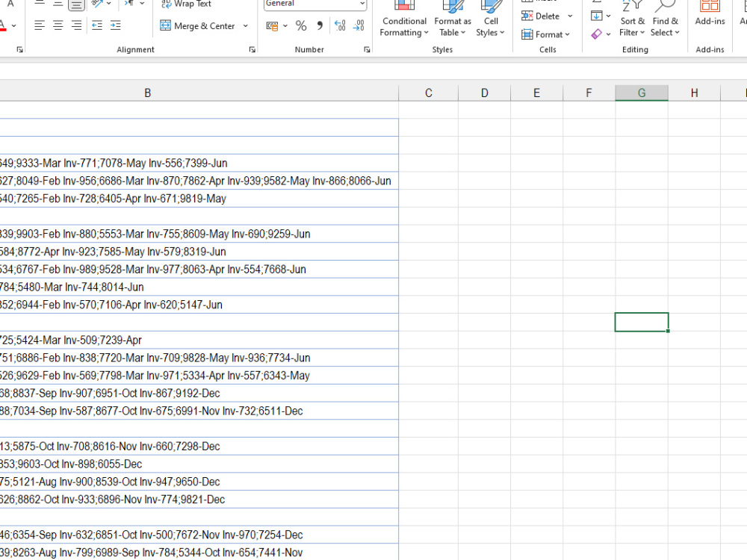
Task: Open Sort & Filter menu
Action: click(x=632, y=19)
